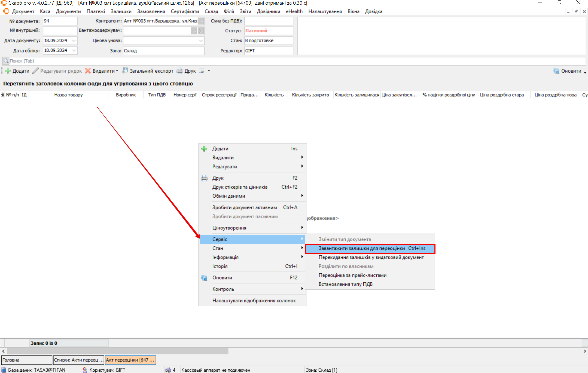Click the Поиск (Tab) search field
Screen dimensions: 588x373
click(294, 61)
